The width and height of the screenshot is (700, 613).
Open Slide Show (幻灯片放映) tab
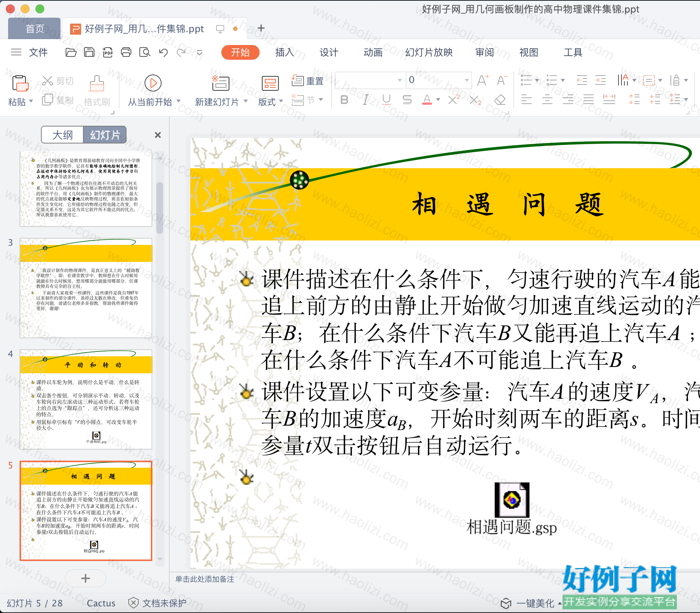[x=429, y=52]
